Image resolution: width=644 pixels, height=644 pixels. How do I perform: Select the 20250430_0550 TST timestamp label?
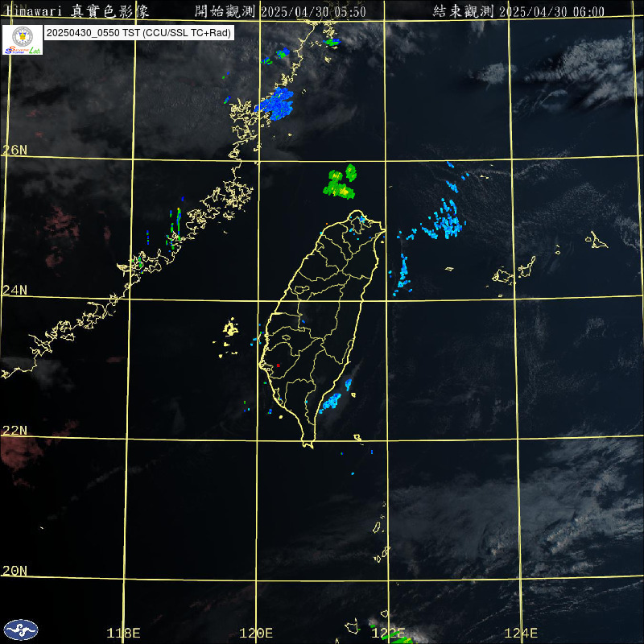click(x=138, y=33)
